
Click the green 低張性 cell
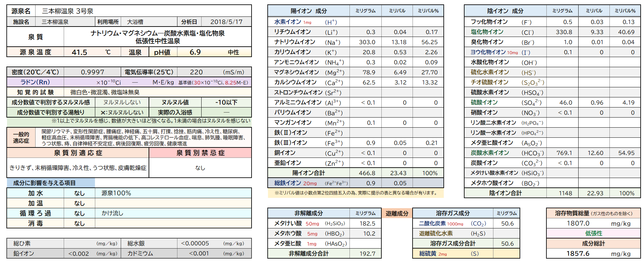pos(593,233)
